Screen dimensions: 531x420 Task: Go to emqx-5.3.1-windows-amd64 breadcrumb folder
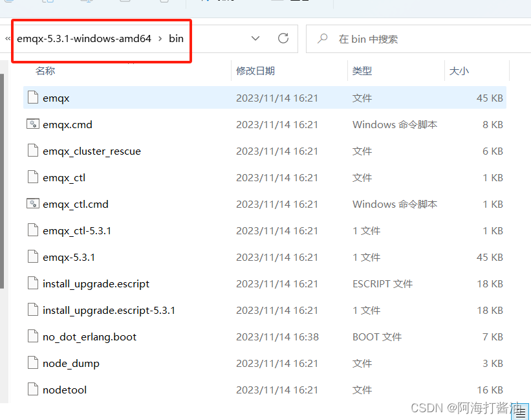(x=84, y=39)
